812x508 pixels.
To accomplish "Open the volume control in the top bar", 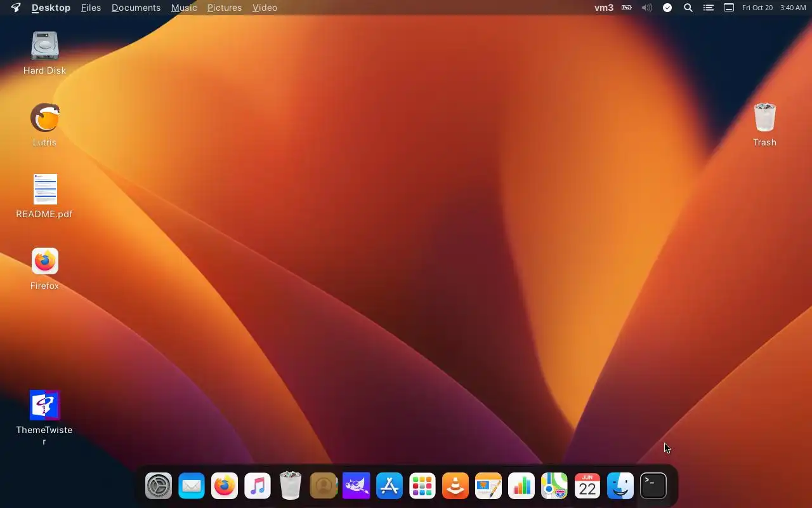I will point(647,8).
